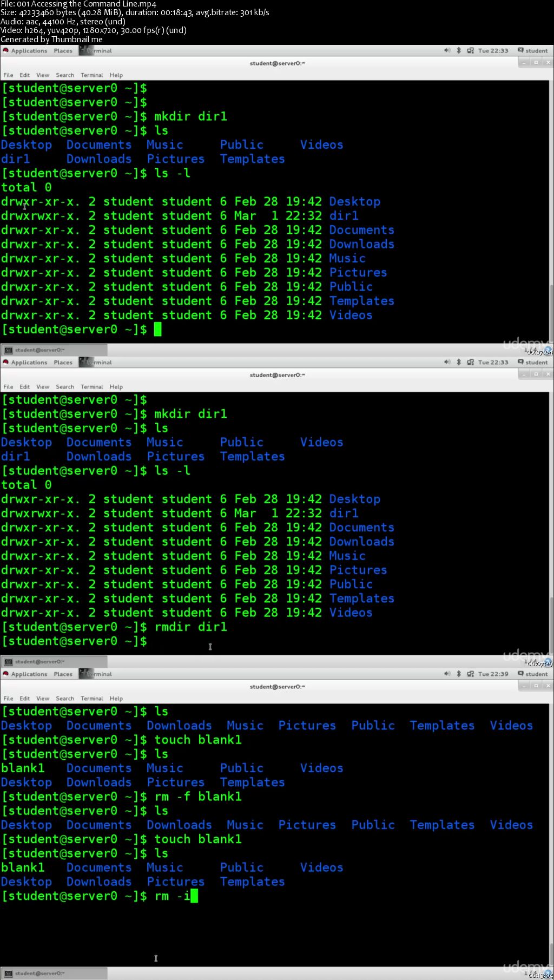Open Search menu in the top frame terminal
This screenshot has height=980, width=554.
(x=65, y=75)
